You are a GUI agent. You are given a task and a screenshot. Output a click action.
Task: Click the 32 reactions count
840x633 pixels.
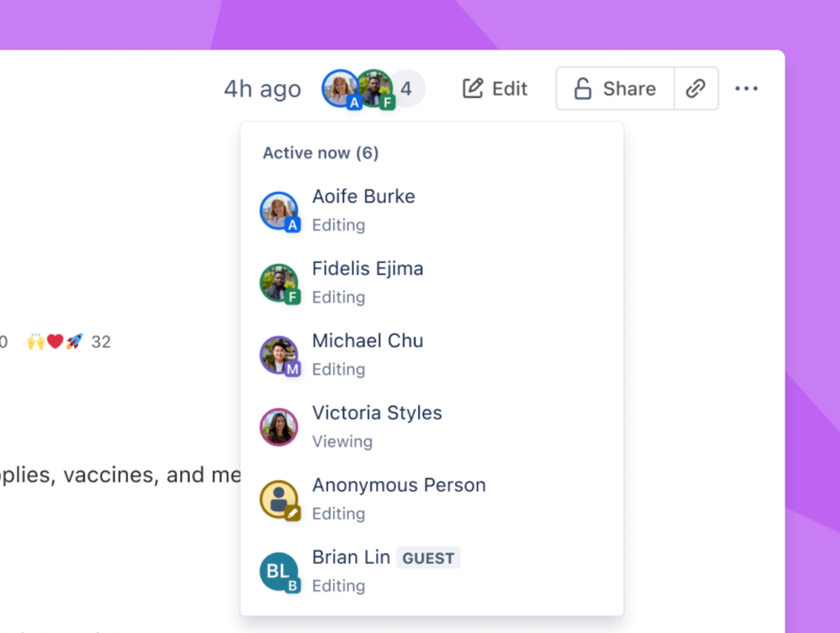click(101, 341)
